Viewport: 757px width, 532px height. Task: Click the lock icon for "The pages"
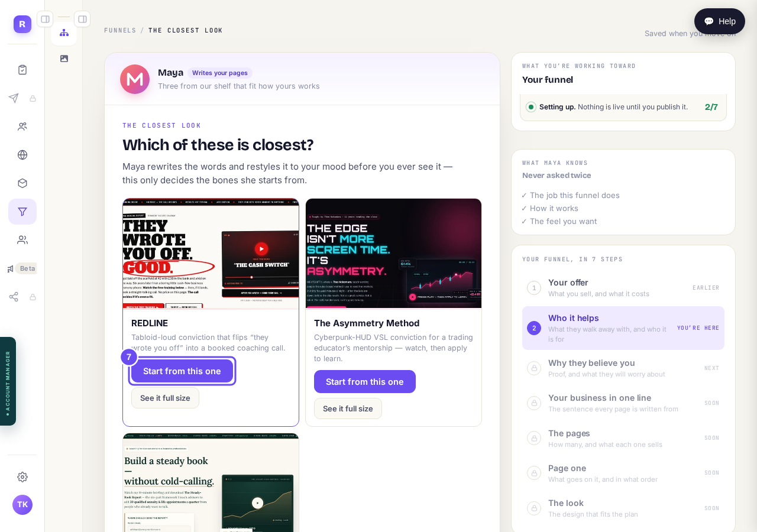534,438
